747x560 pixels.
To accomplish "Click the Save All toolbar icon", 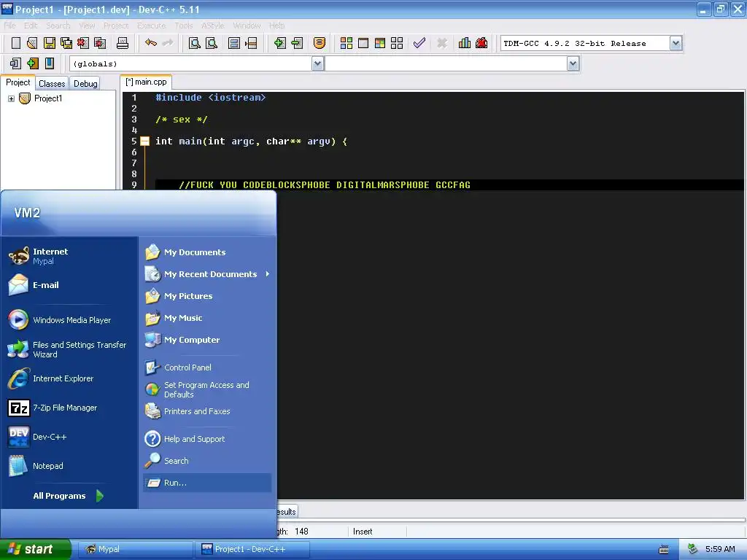I will (66, 43).
